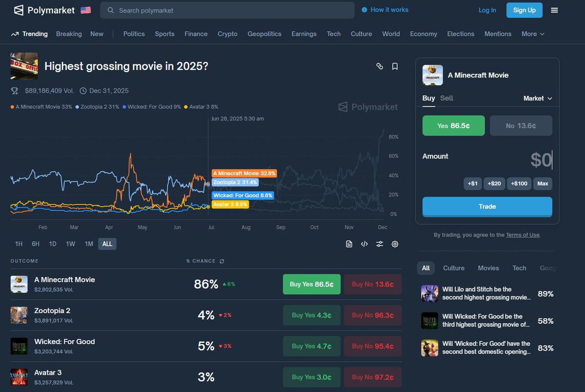Open chart filter sliders icon

click(x=379, y=244)
